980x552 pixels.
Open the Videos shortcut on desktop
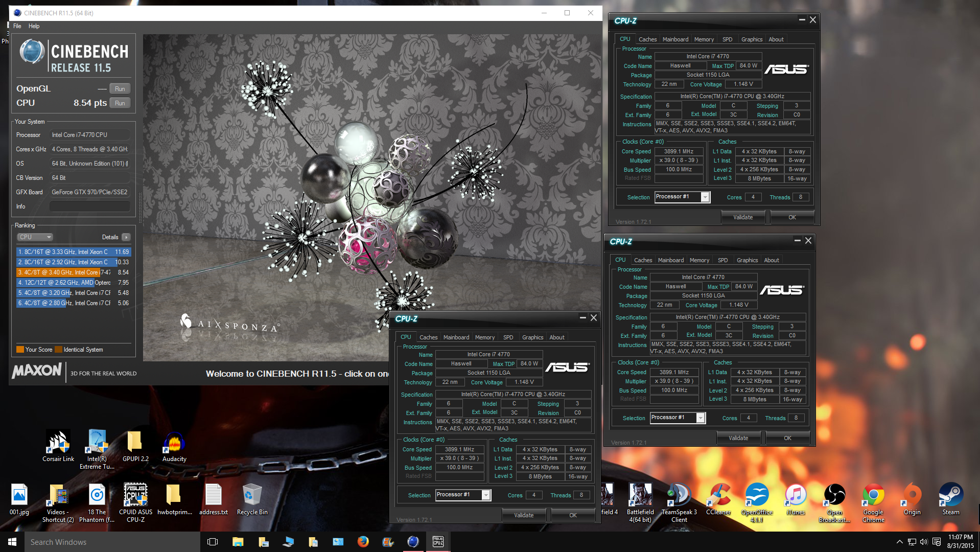tap(58, 503)
